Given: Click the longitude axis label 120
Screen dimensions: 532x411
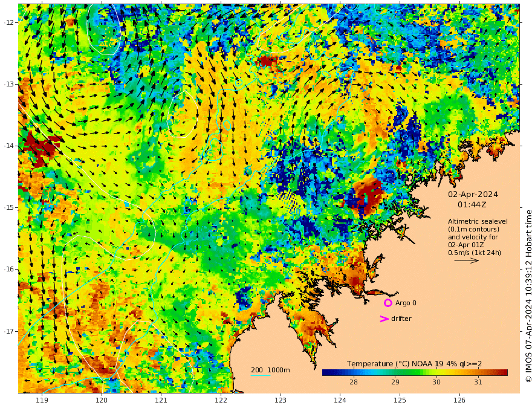Looking at the screenshot, I should pos(102,401).
